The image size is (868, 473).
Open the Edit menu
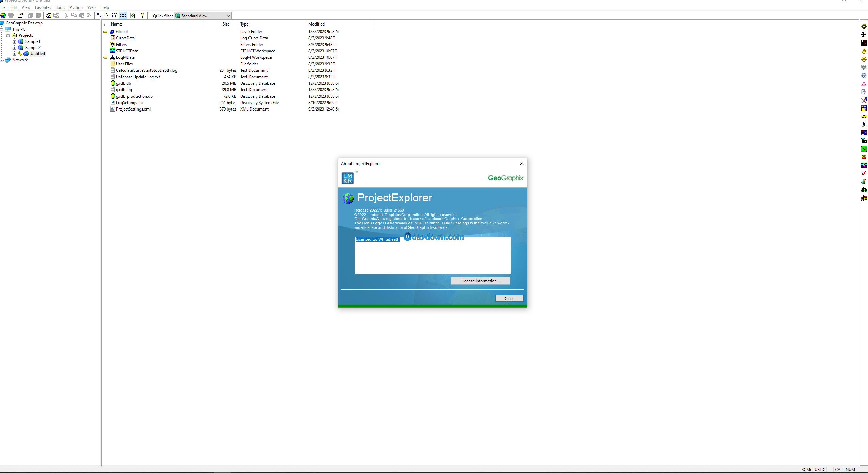click(x=14, y=7)
